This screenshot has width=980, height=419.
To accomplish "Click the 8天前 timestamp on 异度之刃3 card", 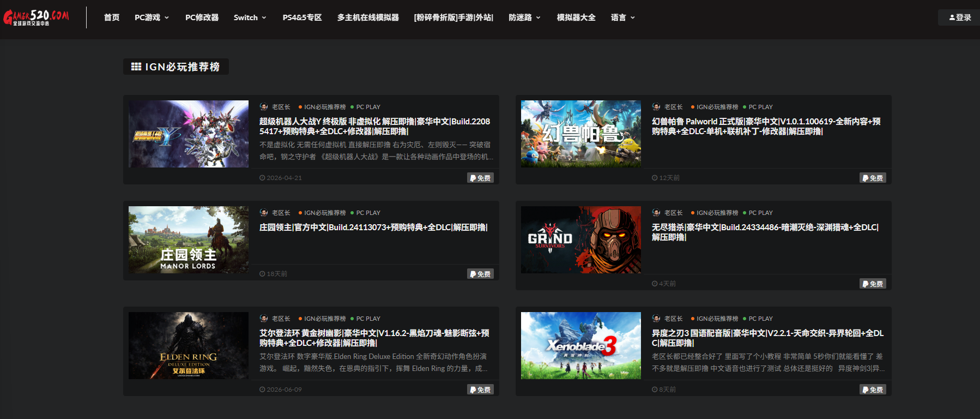I will 664,390.
